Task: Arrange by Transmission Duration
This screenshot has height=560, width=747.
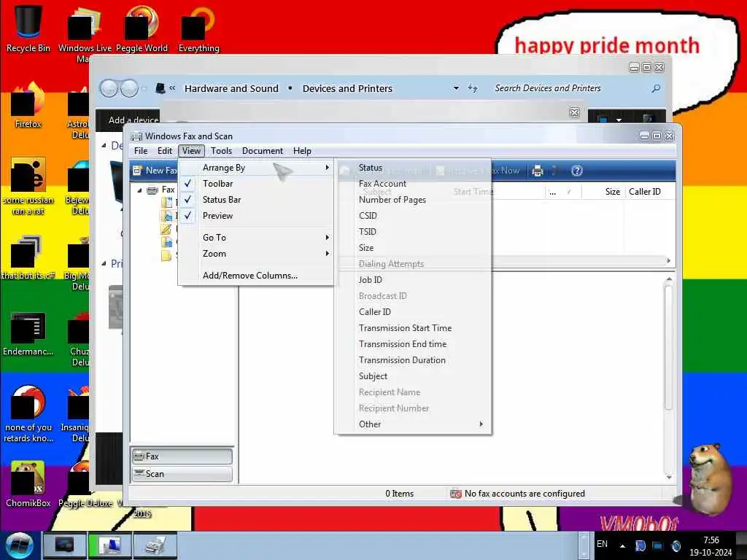Action: 413,360
